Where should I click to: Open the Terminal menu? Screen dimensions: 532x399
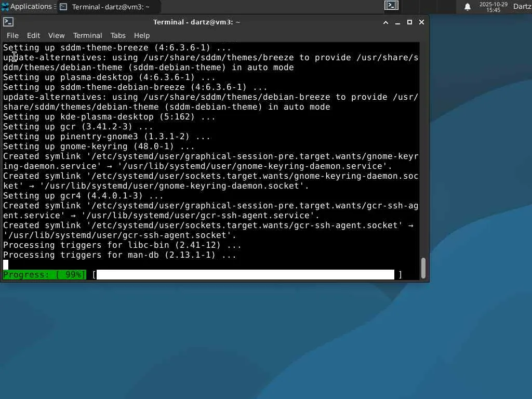87,35
